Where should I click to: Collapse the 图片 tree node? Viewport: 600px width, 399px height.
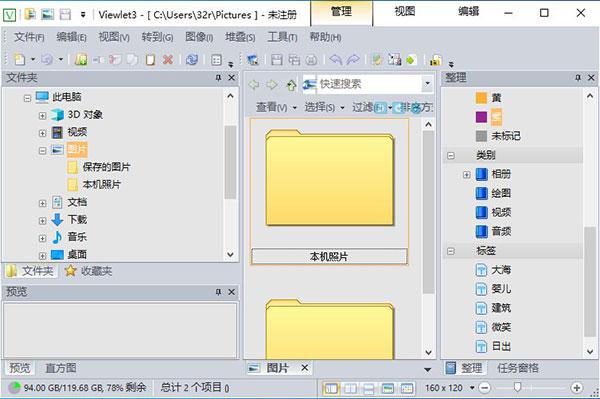(x=42, y=150)
